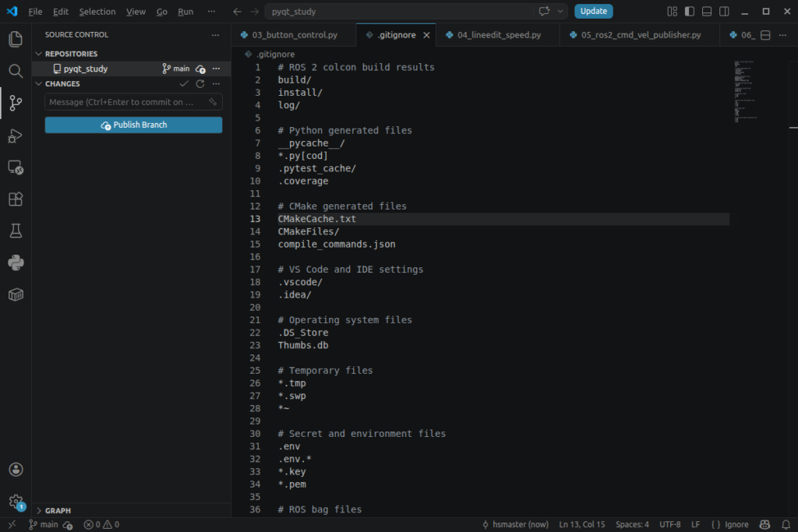The image size is (798, 532).
Task: Switch to 03_button_control.py tab
Action: pos(295,35)
